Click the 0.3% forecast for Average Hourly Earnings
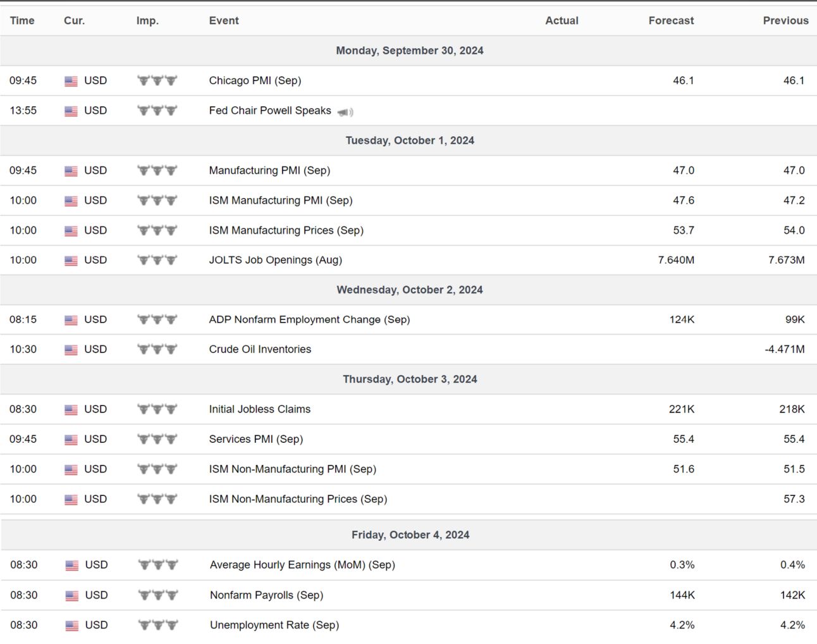 (x=682, y=564)
